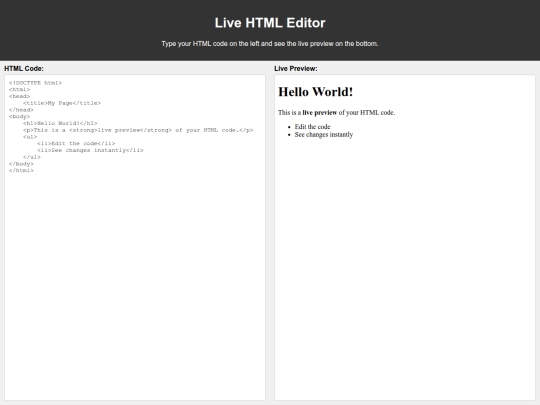Click 'See changes instantly' bullet in preview
This screenshot has height=405, width=540.
(324, 135)
